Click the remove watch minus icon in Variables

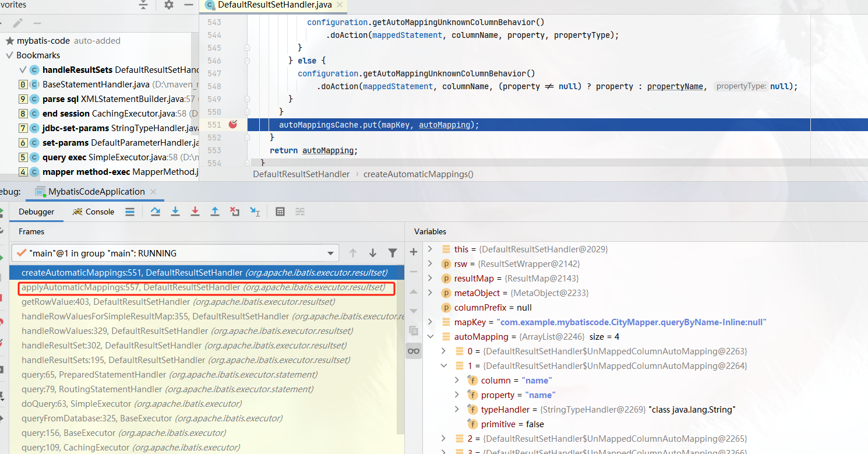(x=414, y=272)
